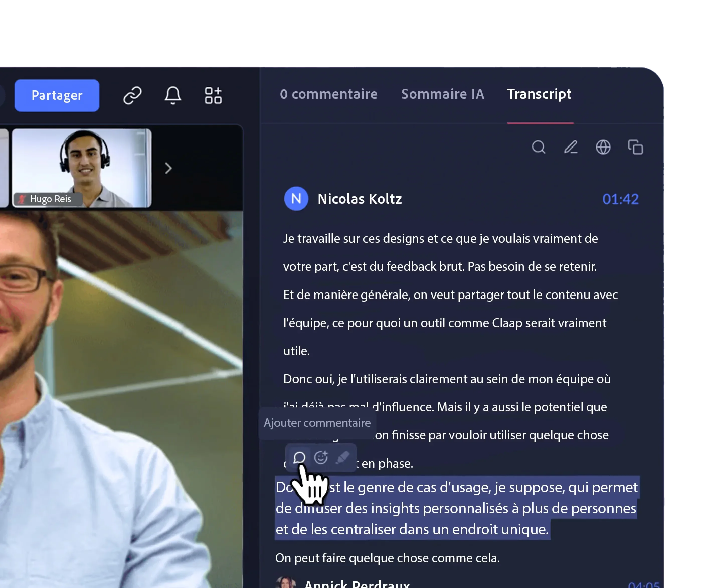
Task: Select the Transcript tab
Action: (x=539, y=94)
